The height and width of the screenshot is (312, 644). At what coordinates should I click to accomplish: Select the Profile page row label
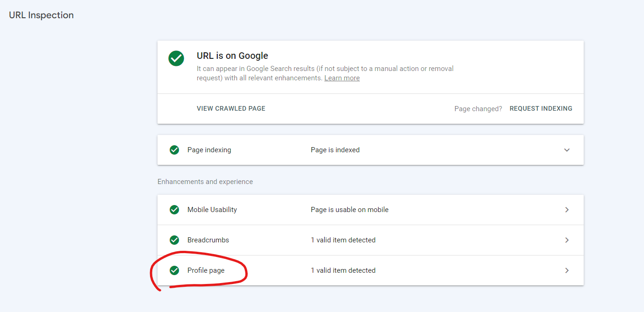pyautogui.click(x=206, y=270)
